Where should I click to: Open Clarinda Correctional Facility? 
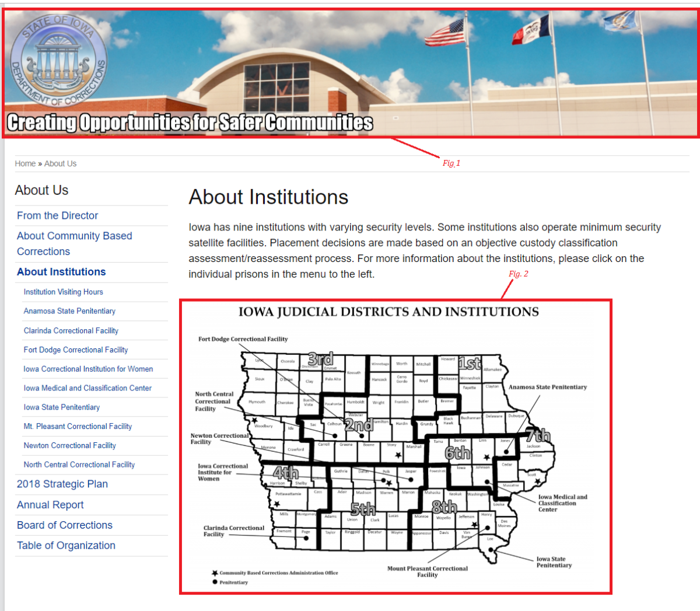pos(71,330)
